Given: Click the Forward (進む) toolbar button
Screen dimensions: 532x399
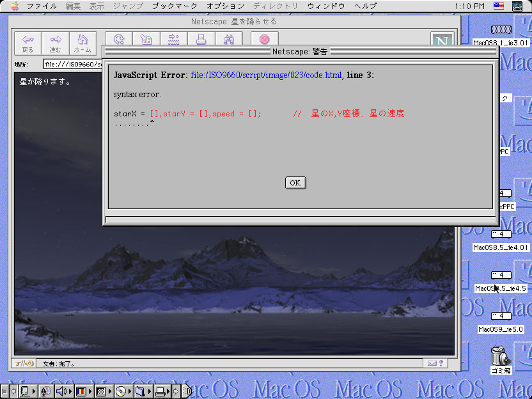Looking at the screenshot, I should coord(55,43).
